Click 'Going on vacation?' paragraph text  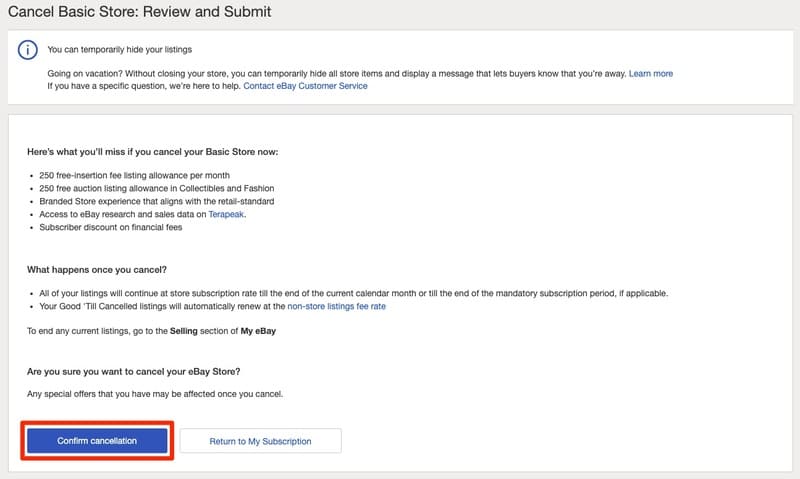pos(337,73)
